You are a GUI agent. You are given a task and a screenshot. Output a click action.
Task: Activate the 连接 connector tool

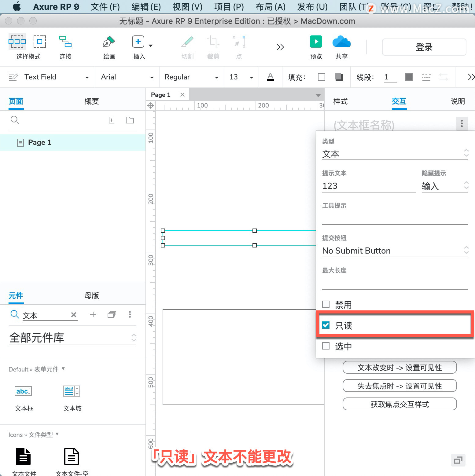(x=65, y=42)
